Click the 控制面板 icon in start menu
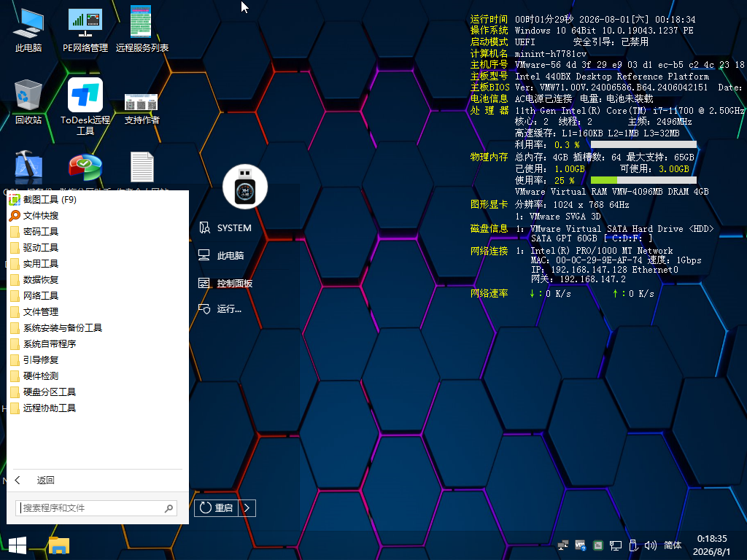747x560 pixels. point(204,284)
